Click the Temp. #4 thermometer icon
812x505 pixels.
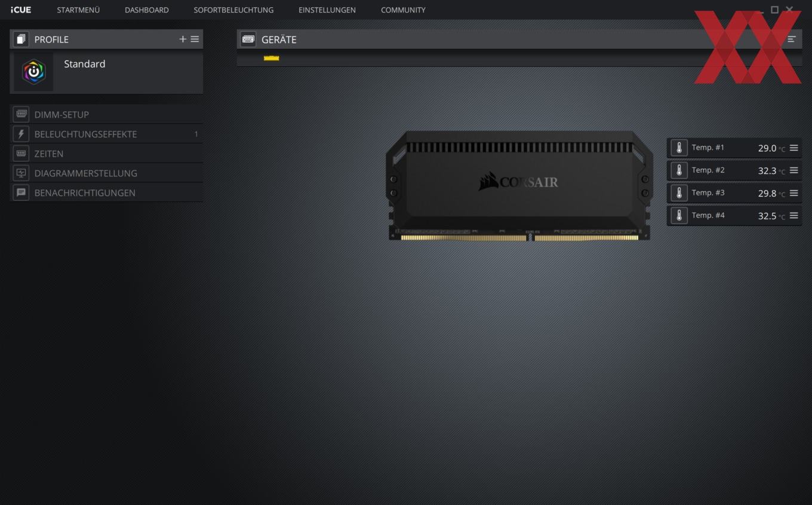[x=679, y=216]
